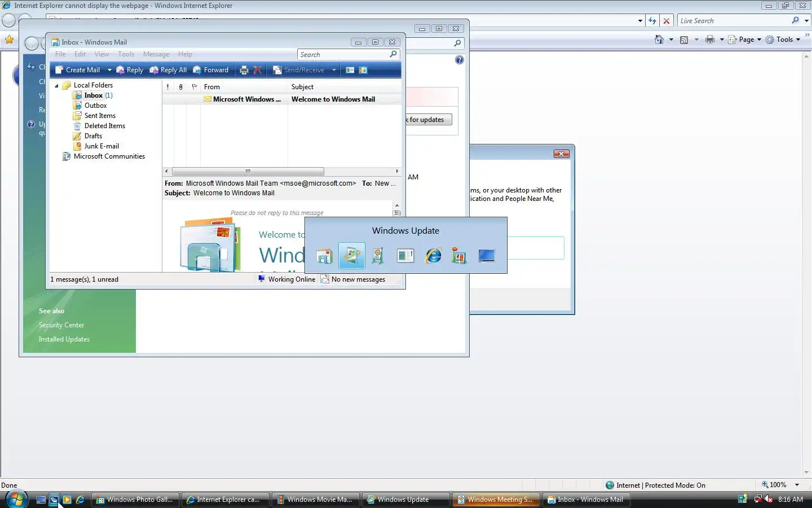Sort by flag column header
The width and height of the screenshot is (812, 508).
[194, 87]
